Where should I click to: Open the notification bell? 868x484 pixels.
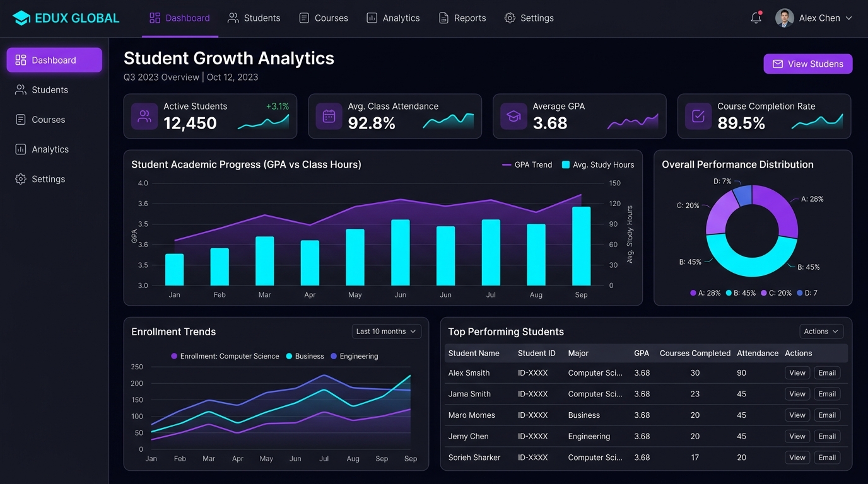[x=756, y=18]
